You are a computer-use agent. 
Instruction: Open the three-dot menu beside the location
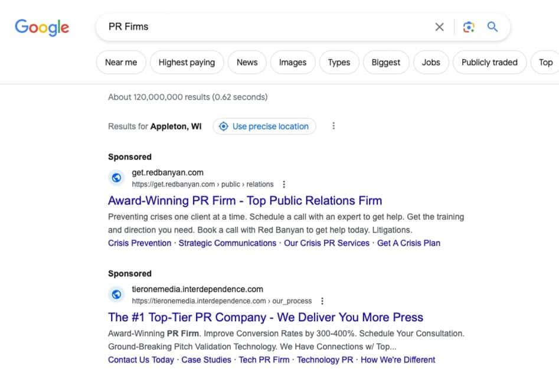[334, 126]
